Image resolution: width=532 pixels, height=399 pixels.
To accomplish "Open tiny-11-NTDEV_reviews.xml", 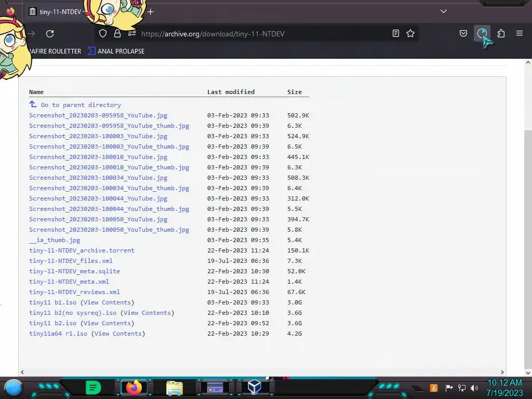I will 74,292.
